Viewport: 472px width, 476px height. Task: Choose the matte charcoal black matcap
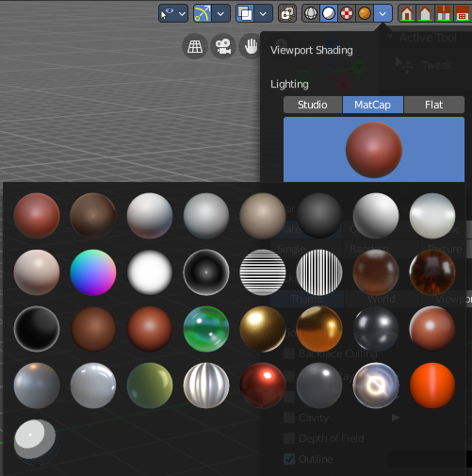click(x=319, y=216)
